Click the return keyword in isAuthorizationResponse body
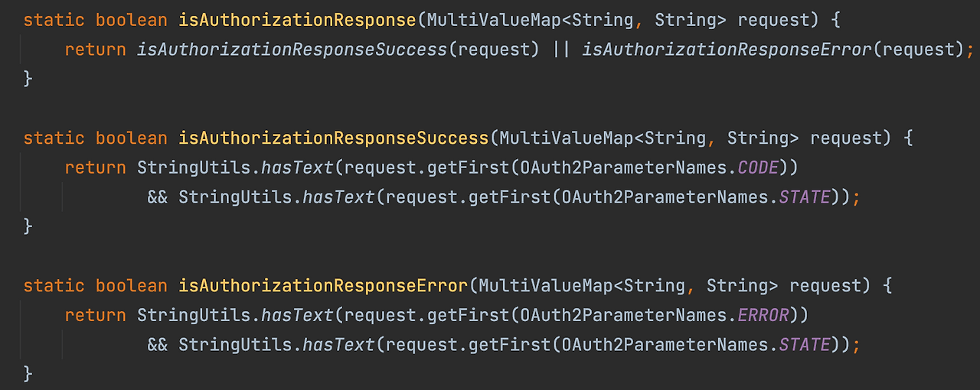Viewport: 980px width, 390px height. click(x=95, y=50)
